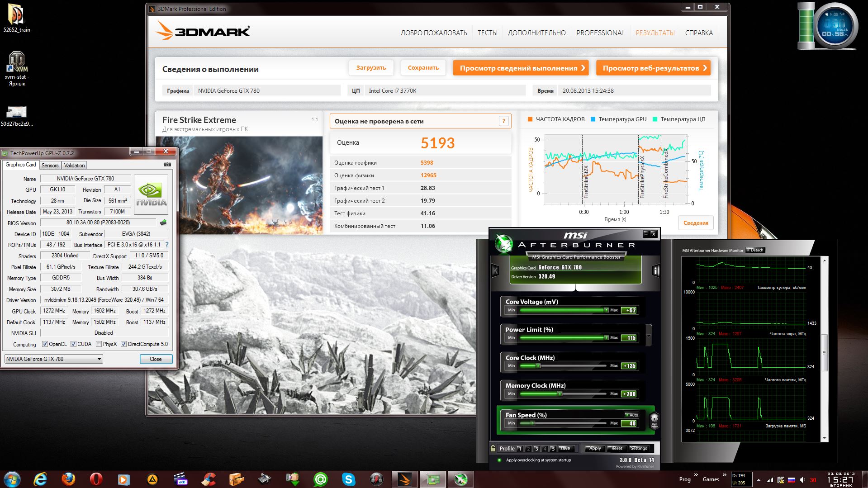Switch to 3DMark taskbar button
868x488 pixels.
405,479
